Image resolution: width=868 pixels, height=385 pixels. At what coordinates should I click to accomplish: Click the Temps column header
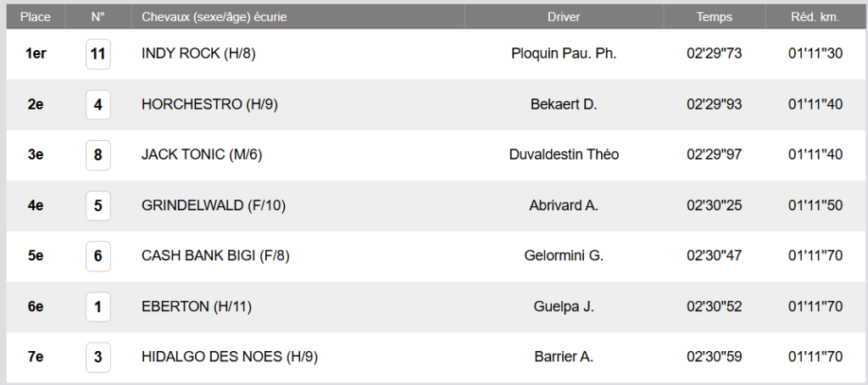(x=714, y=17)
